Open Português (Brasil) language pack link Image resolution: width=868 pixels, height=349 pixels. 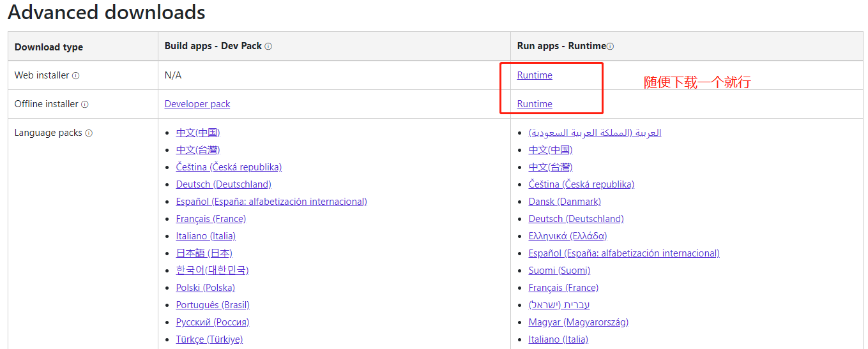point(213,305)
